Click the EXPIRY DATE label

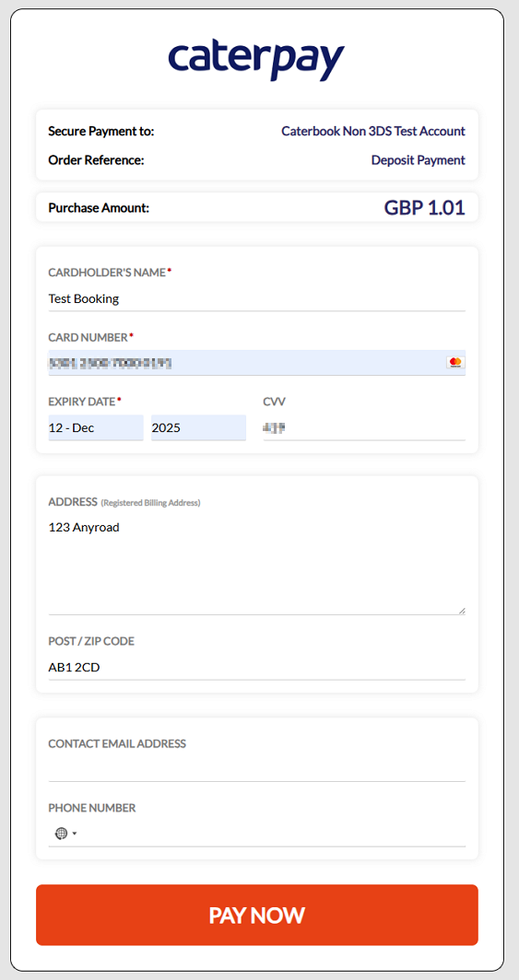(85, 402)
